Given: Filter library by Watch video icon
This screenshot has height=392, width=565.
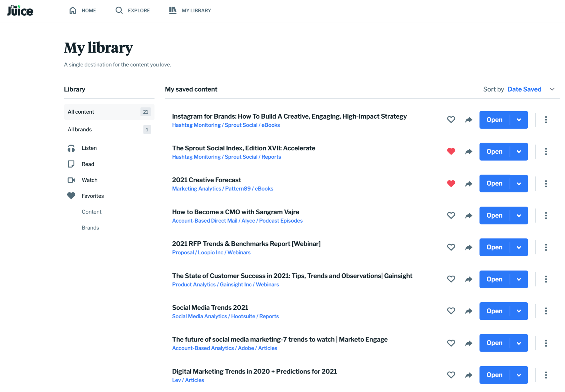Looking at the screenshot, I should tap(71, 180).
